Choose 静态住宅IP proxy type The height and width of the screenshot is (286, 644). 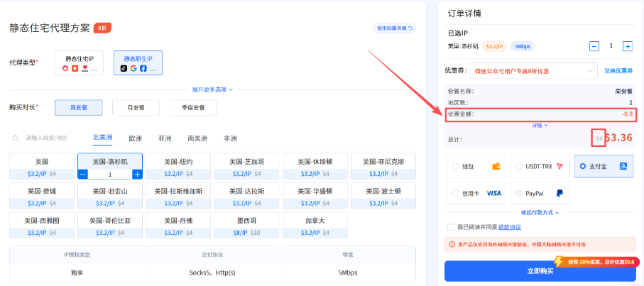(x=80, y=62)
